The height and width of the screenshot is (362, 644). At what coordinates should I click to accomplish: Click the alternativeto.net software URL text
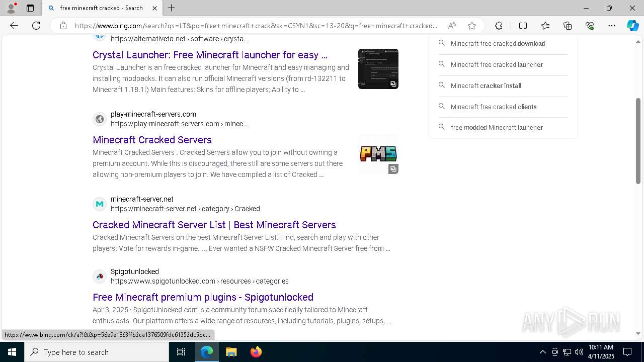pos(180,39)
